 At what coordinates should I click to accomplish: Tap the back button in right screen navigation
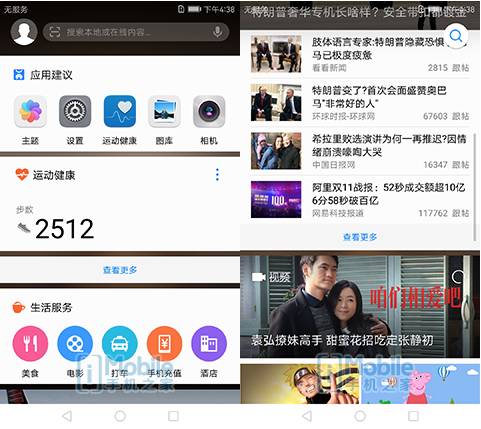tap(307, 416)
